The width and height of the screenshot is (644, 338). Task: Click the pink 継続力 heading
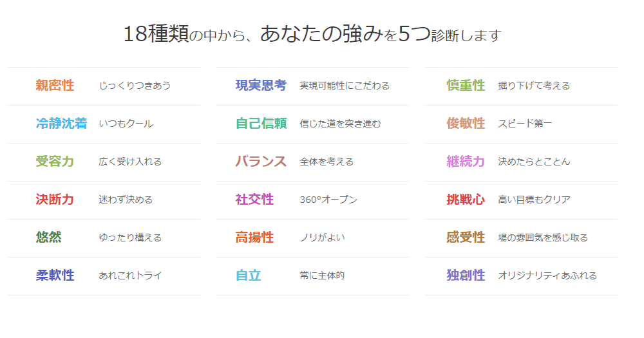[466, 161]
